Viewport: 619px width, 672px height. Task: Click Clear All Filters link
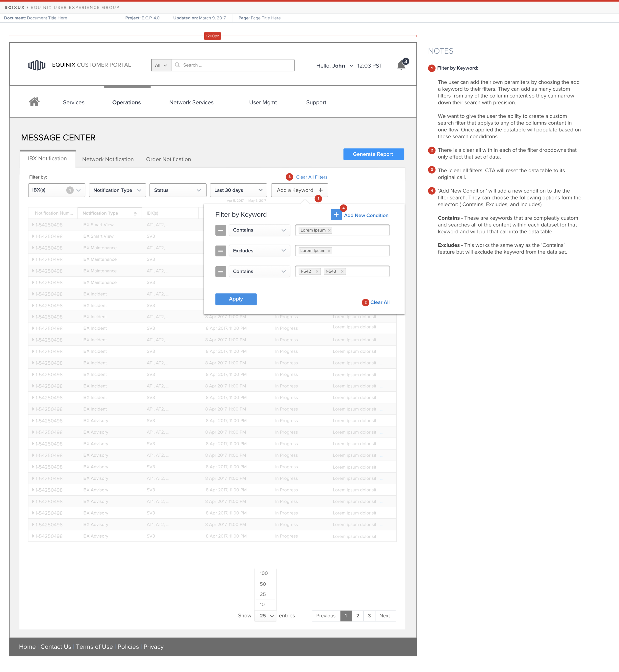(x=310, y=177)
